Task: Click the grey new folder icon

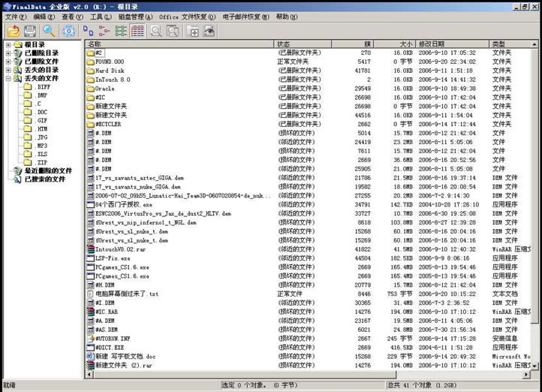Action: 192,31
